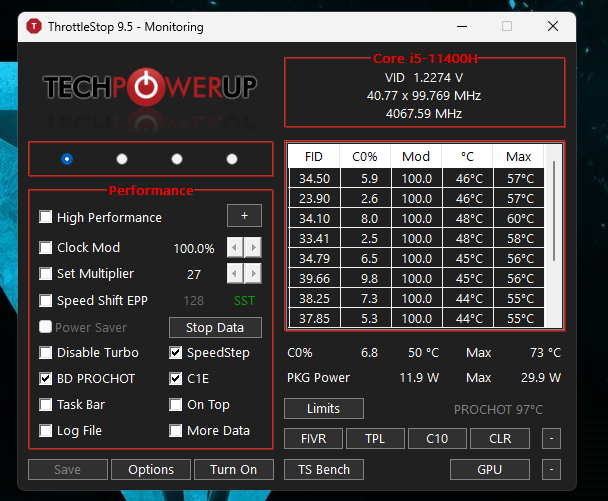Select the first profile radio button

click(x=67, y=159)
